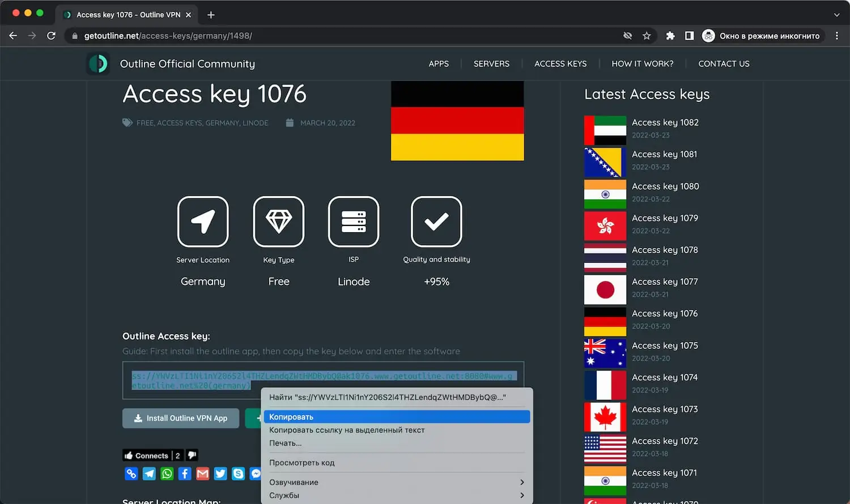Expand the tab search chevron
Image resolution: width=850 pixels, height=504 pixels.
tap(837, 15)
